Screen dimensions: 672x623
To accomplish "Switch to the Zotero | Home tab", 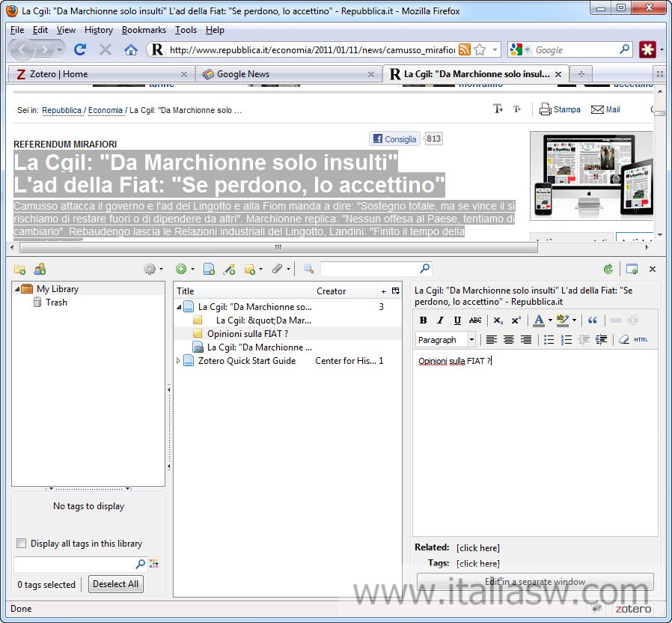I will click(x=101, y=74).
